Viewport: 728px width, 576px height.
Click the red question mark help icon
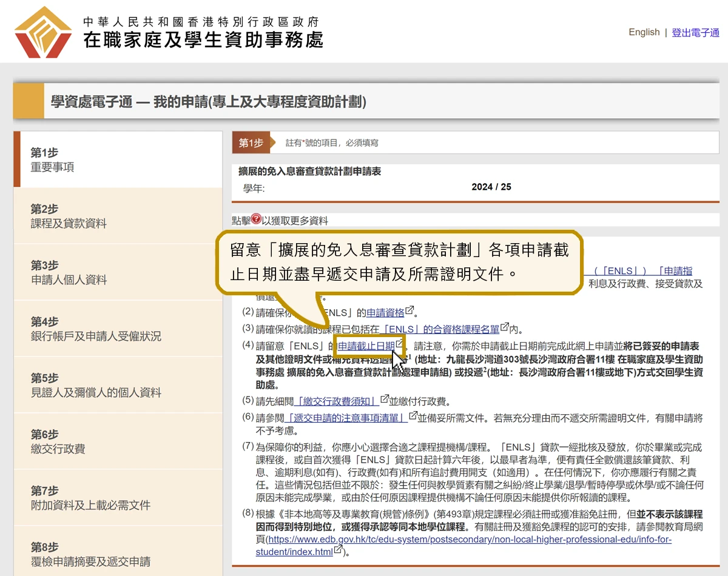coord(257,219)
